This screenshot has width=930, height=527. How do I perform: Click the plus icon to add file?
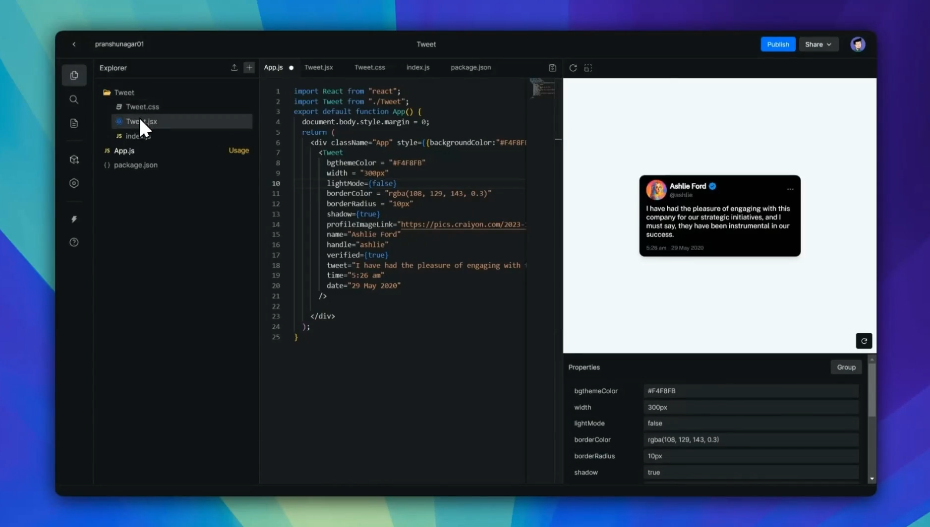pyautogui.click(x=249, y=68)
